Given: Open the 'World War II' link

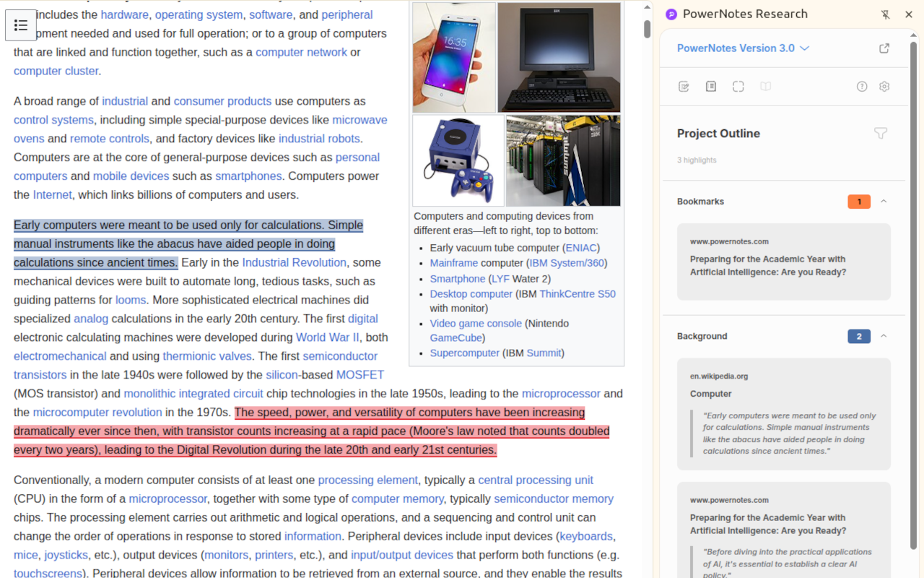Looking at the screenshot, I should 328,337.
